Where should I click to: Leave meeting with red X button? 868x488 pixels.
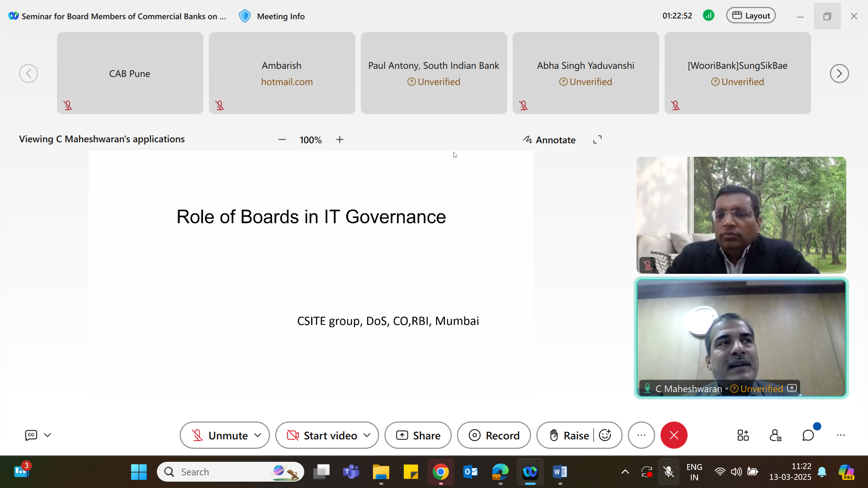(674, 435)
